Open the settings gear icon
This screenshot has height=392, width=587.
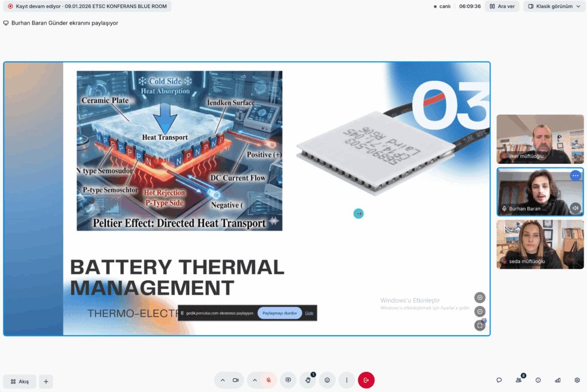pos(577,380)
